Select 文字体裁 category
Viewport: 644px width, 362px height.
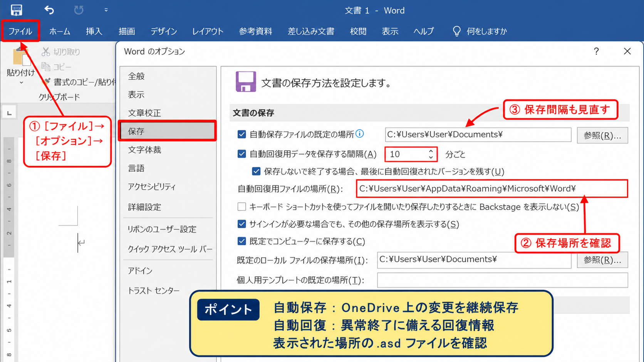(x=168, y=150)
